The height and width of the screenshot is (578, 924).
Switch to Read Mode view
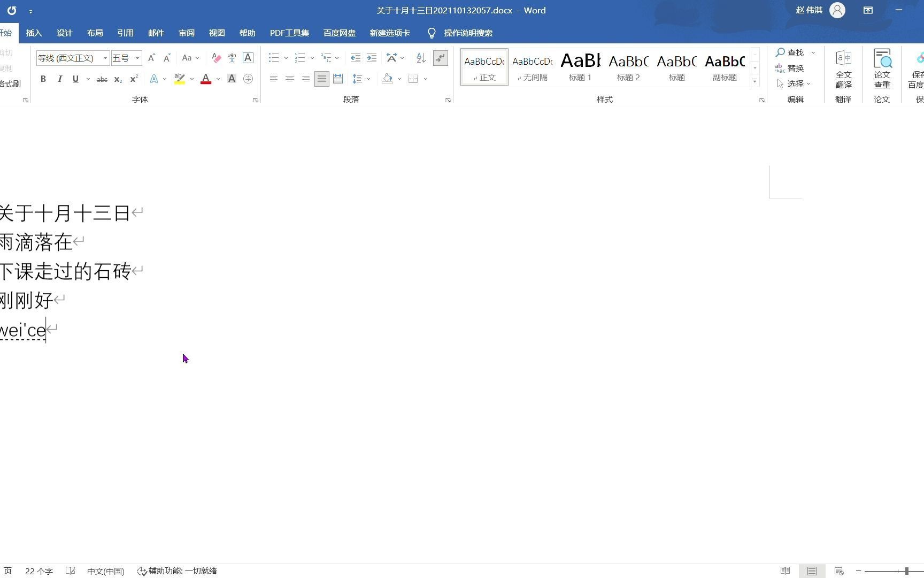(785, 571)
